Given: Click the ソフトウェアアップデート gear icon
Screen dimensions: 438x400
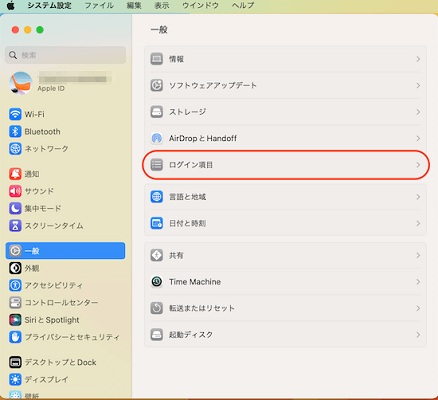Looking at the screenshot, I should point(157,85).
